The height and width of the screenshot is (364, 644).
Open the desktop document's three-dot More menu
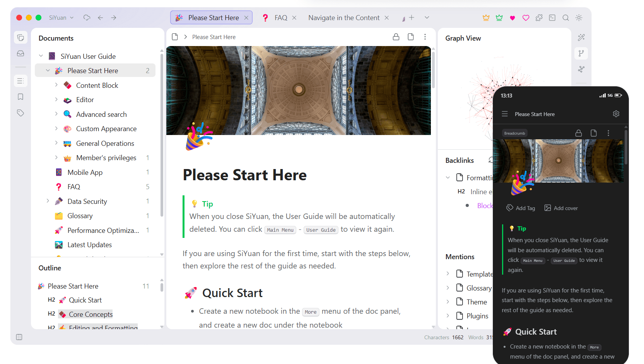click(425, 37)
